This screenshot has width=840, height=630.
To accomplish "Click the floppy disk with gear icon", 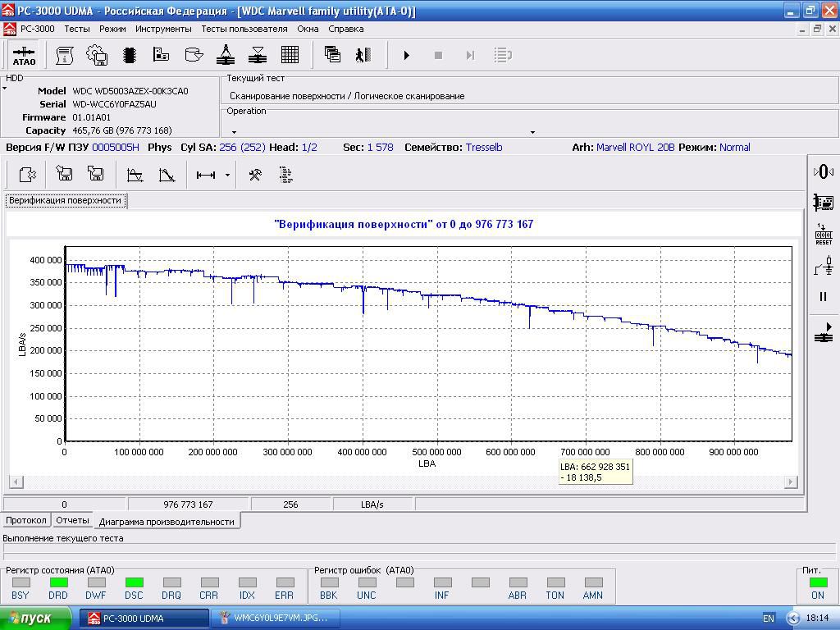I will [96, 55].
